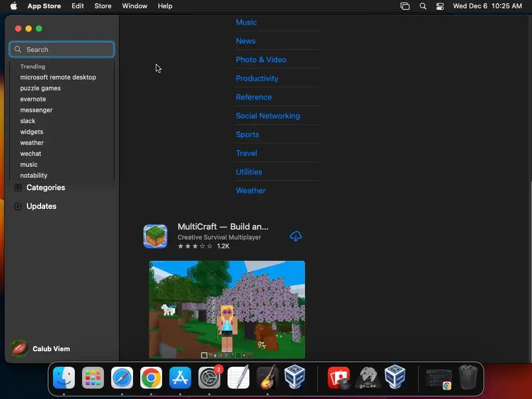The image size is (532, 399).
Task: Open Launchpad from the Dock
Action: tap(92, 378)
